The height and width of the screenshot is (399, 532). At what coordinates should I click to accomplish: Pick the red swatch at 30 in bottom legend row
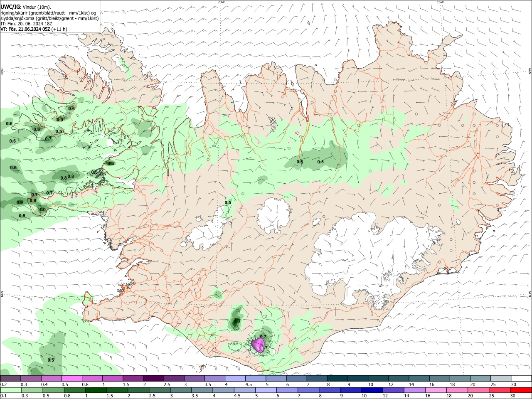[x=521, y=390]
